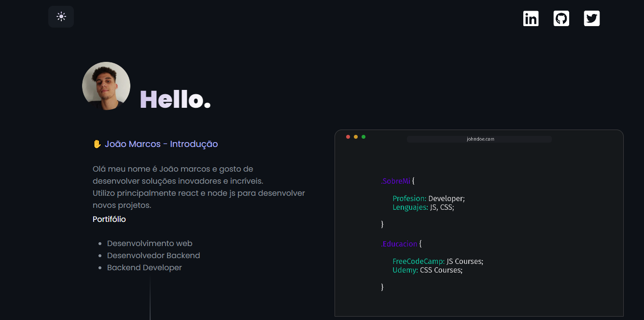
Task: Click the waving hand emoji beside the intro
Action: (96, 143)
